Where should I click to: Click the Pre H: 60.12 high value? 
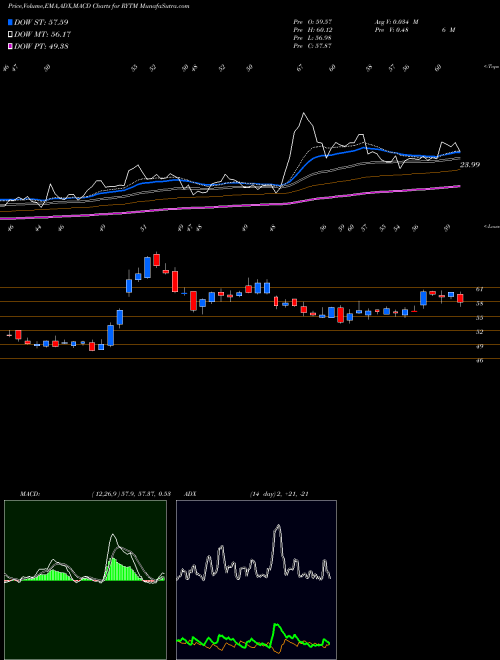tap(312, 30)
